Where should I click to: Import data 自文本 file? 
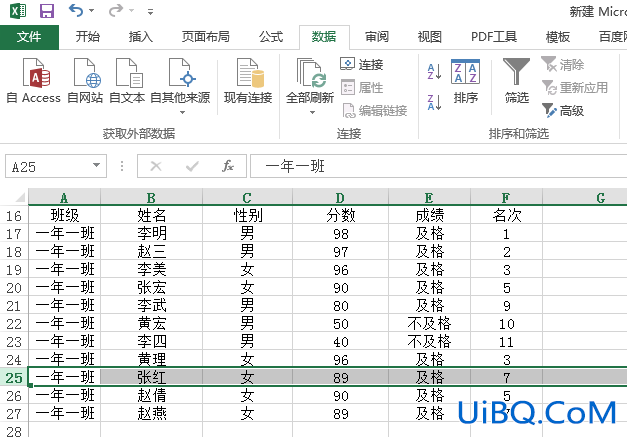(127, 81)
